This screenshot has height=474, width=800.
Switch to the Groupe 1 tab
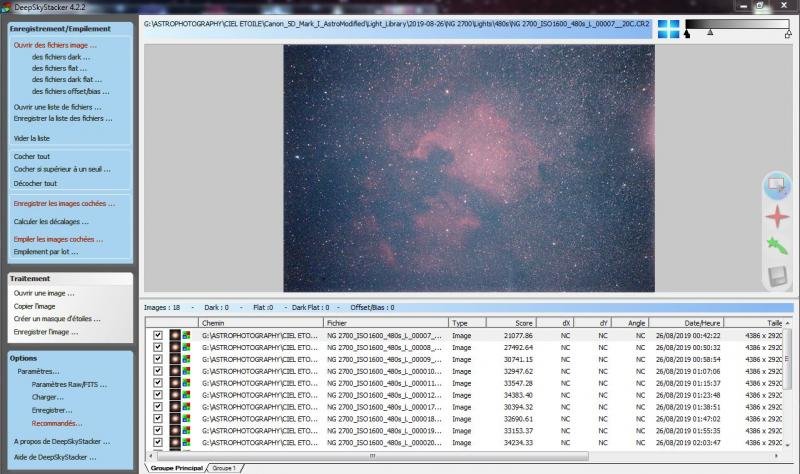coord(224,468)
